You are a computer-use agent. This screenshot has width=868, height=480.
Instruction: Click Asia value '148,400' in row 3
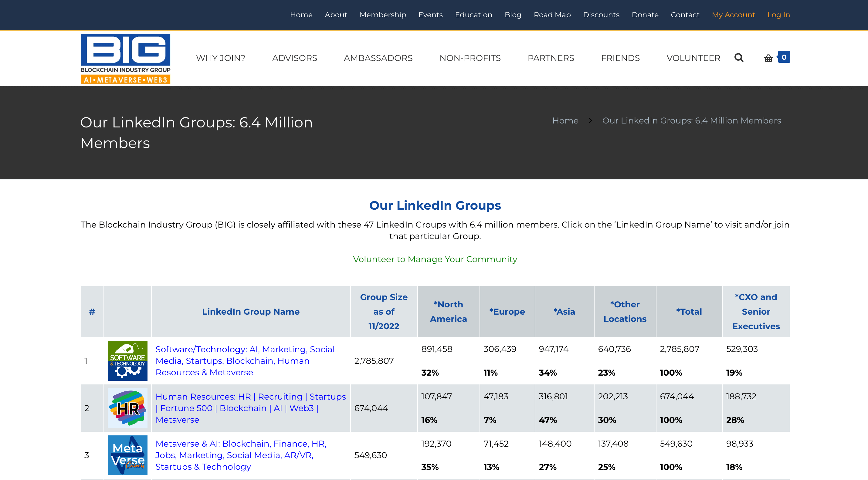click(x=555, y=444)
